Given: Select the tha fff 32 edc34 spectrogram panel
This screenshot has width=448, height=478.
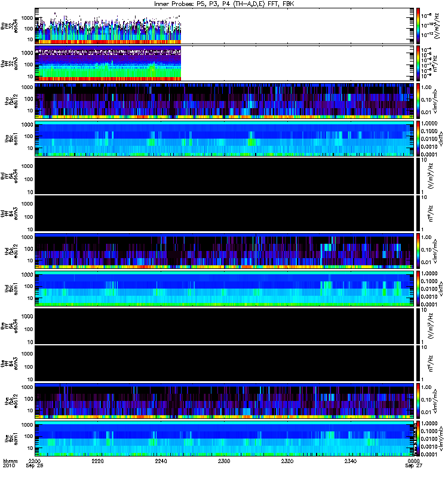Looking at the screenshot, I should coord(225,26).
